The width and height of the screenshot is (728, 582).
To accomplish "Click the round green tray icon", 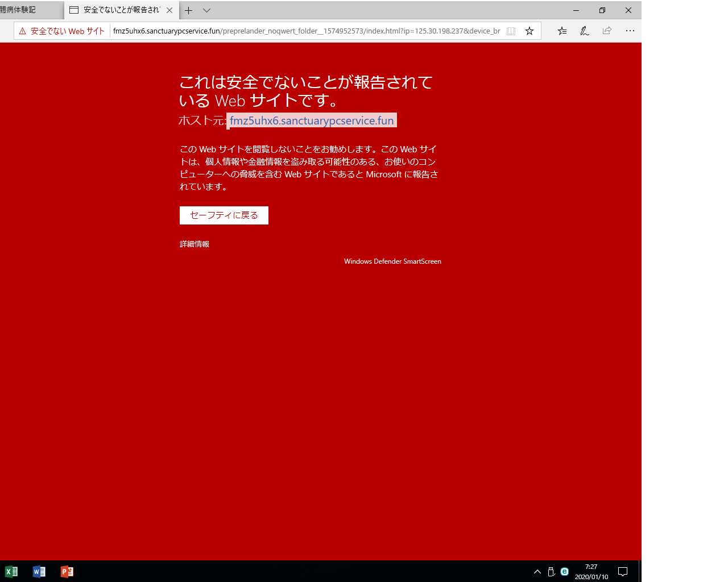I will [565, 572].
